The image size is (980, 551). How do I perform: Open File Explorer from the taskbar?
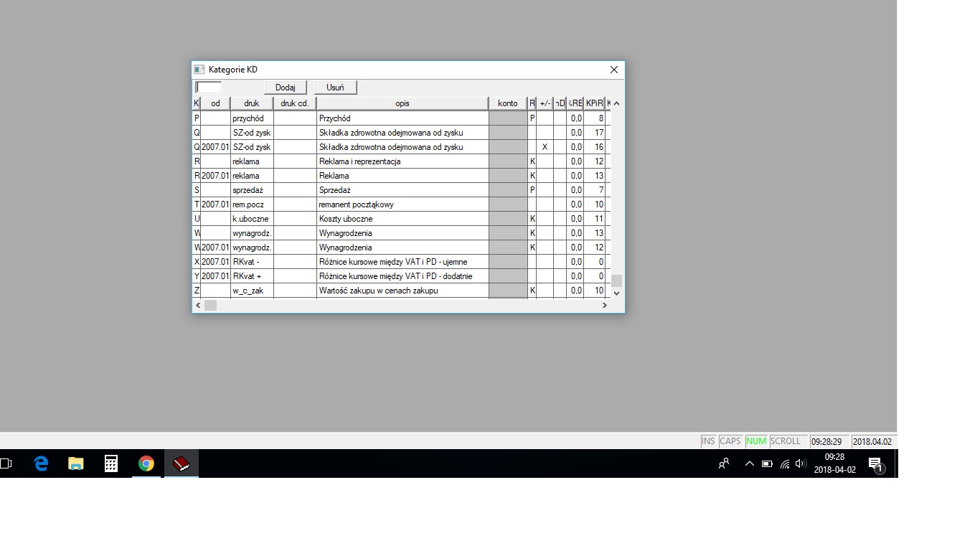pos(76,463)
